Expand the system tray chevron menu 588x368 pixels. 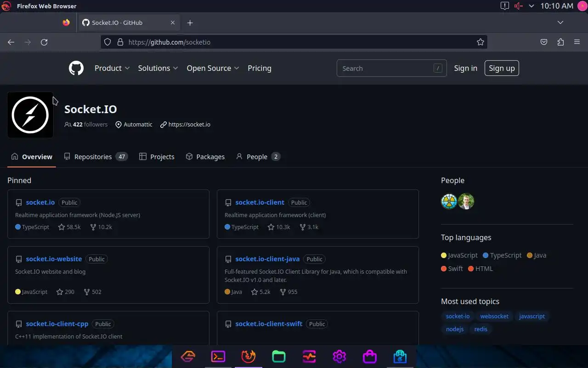tap(531, 6)
